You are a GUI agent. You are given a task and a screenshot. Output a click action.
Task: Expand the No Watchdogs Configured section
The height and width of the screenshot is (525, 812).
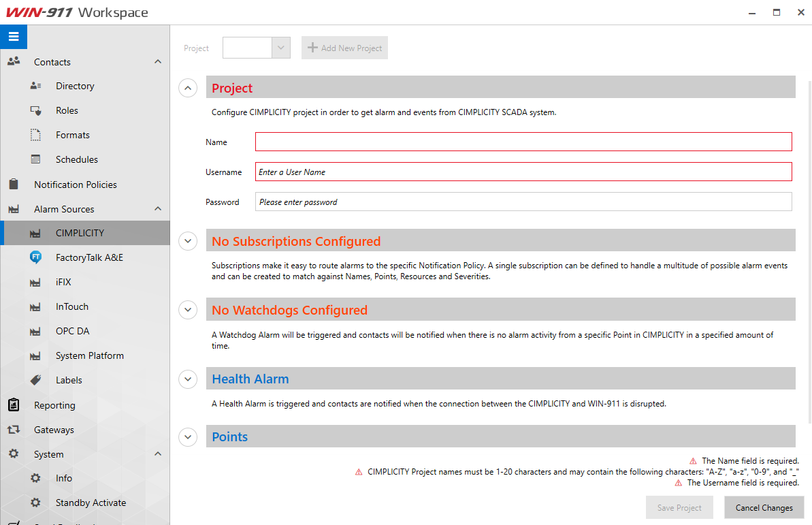coord(188,310)
